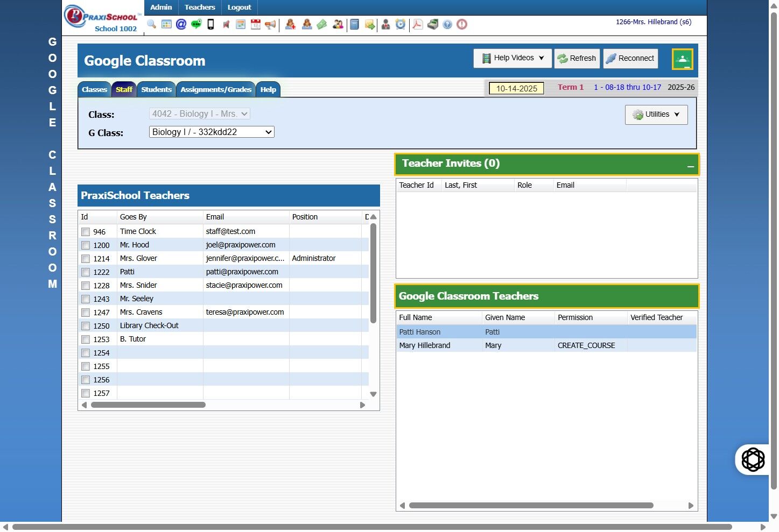779x532 pixels.
Task: Open the Class dropdown showing 4042 Biology
Action: tap(199, 114)
